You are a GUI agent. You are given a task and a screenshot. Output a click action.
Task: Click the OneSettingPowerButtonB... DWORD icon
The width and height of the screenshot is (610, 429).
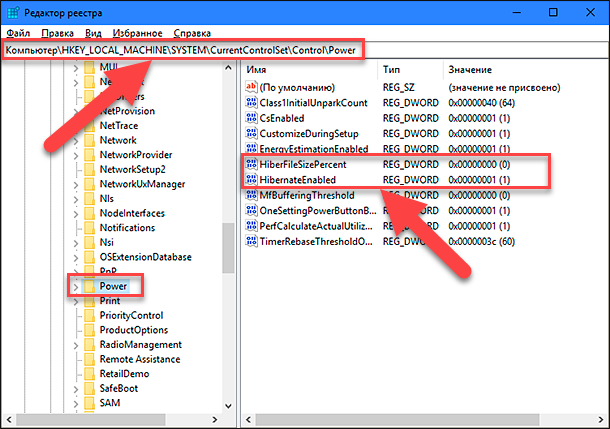[x=251, y=210]
